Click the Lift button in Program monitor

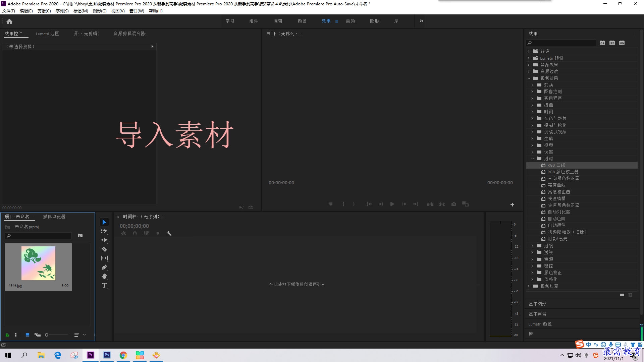click(430, 204)
